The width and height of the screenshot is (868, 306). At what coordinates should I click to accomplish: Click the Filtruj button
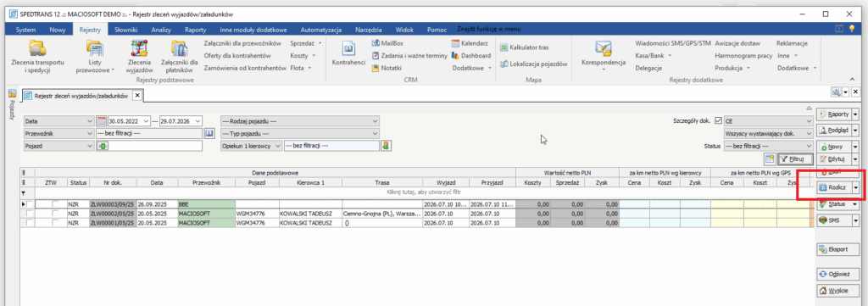click(794, 159)
